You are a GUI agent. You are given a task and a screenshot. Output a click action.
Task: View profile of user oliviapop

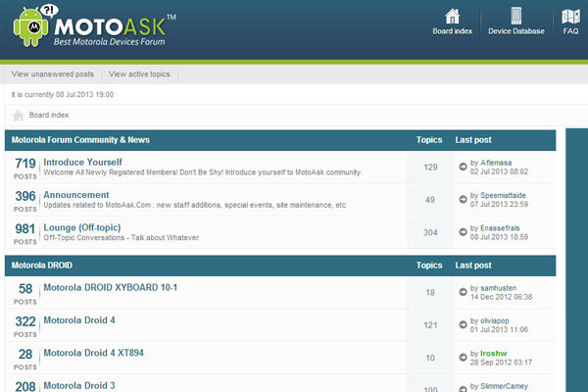click(x=495, y=320)
